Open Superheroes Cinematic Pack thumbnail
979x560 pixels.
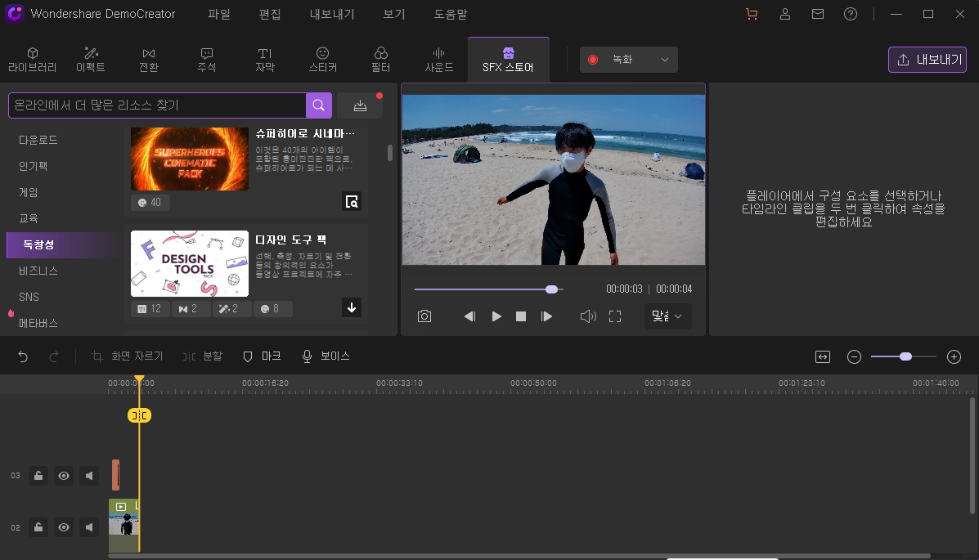point(189,159)
